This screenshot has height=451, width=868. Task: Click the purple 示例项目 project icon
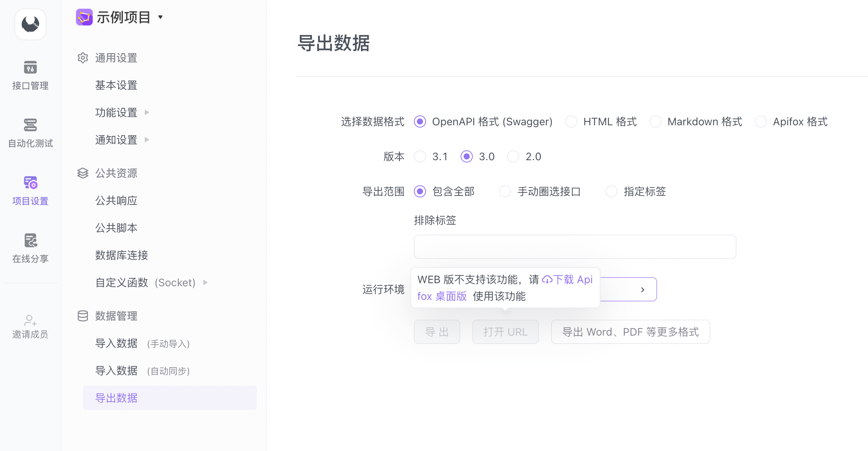(84, 17)
